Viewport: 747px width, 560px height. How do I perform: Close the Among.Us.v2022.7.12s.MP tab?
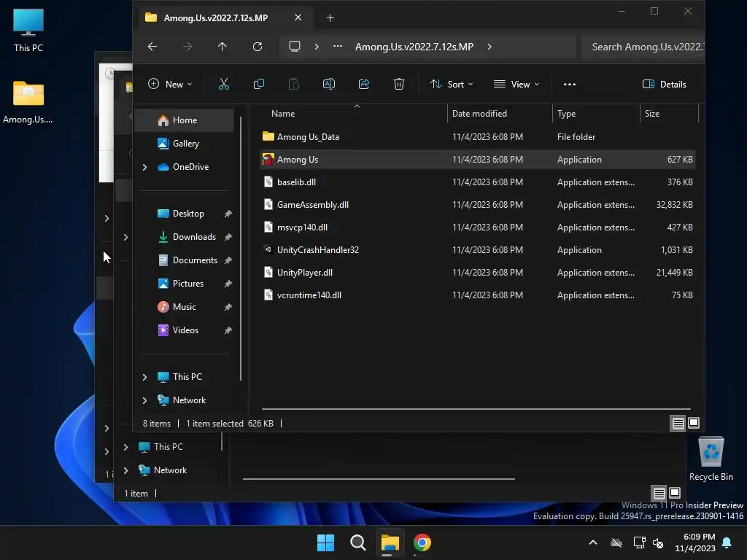point(298,17)
